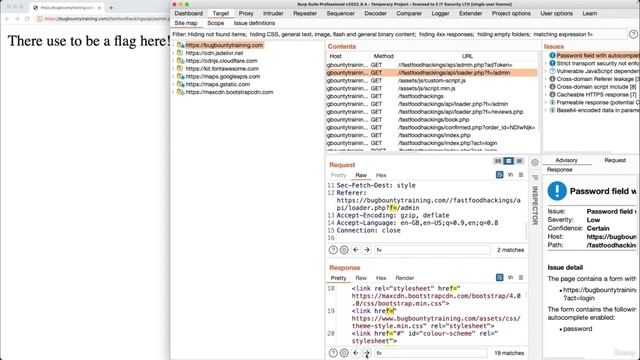640x360 pixels.
Task: Select the /assets/js/custom-script.js row
Action: [432, 80]
